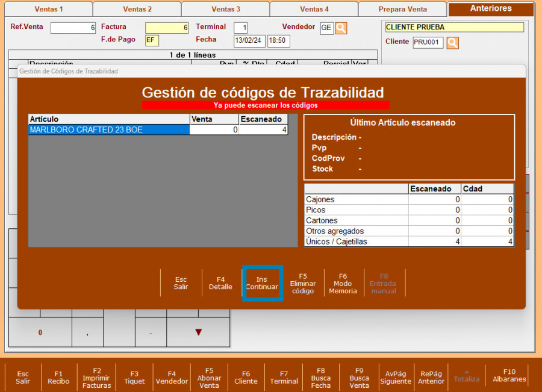Activate F6 Modo Memoria button
The width and height of the screenshot is (542, 392).
[x=343, y=283]
